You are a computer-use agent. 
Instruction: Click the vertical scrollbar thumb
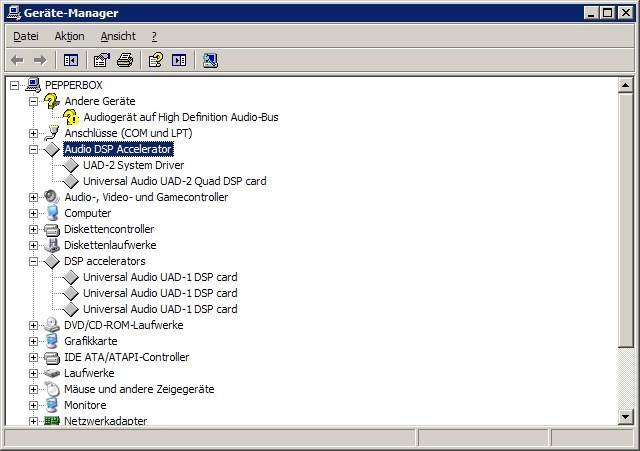point(625,220)
